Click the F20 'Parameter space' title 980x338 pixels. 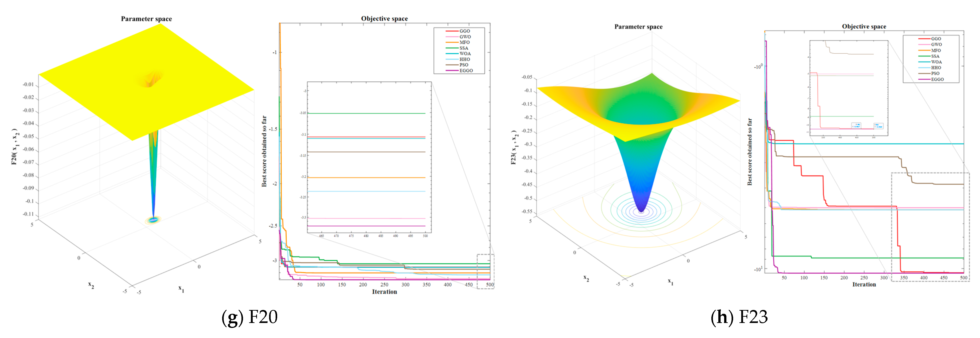(x=146, y=19)
